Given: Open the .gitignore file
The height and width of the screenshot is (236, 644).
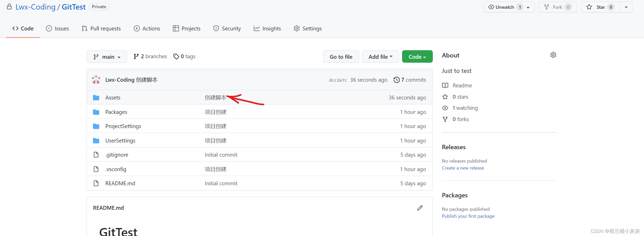Looking at the screenshot, I should [117, 155].
